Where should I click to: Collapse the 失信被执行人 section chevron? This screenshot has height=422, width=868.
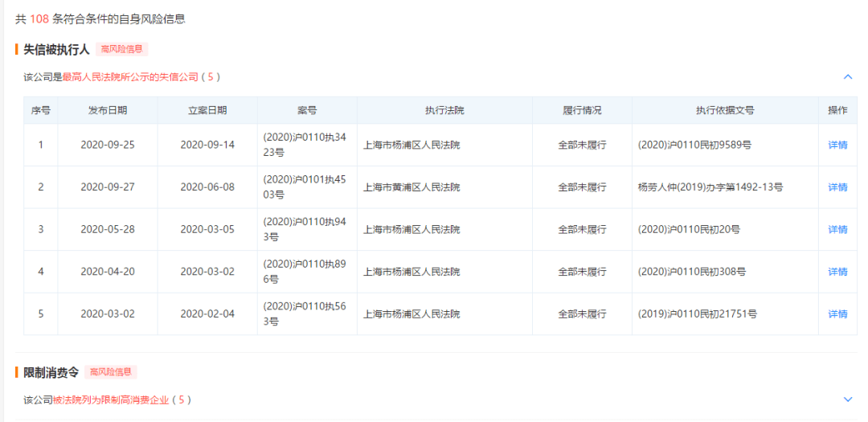click(x=848, y=77)
